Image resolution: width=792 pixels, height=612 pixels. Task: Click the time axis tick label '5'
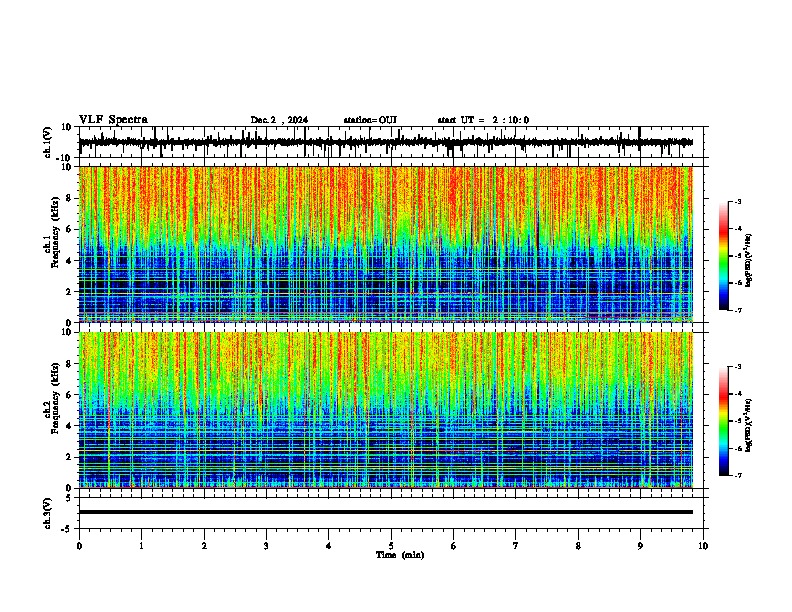pos(391,546)
